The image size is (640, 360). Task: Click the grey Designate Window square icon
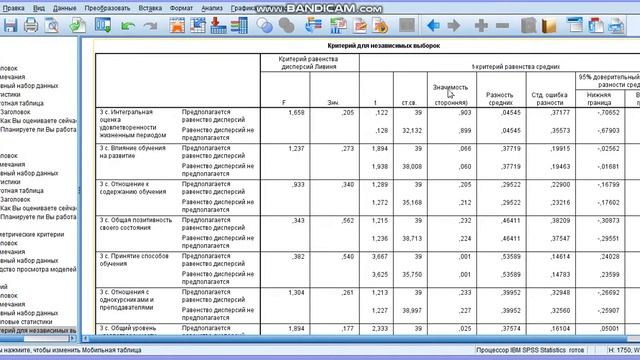407,25
